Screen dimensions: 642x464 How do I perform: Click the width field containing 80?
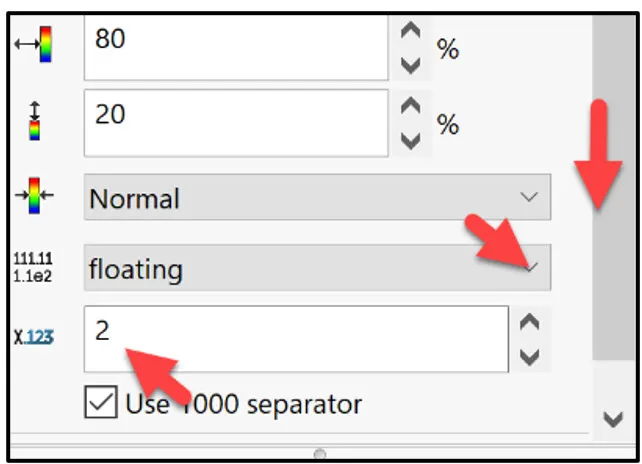[x=236, y=47]
